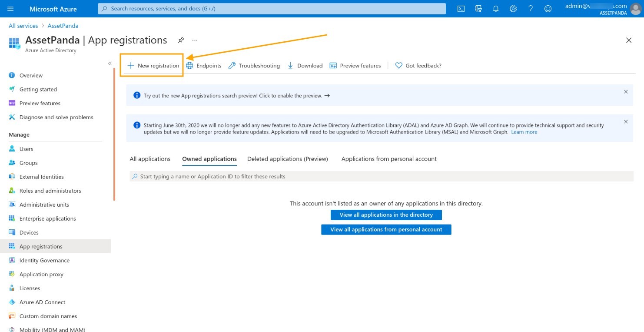Image resolution: width=644 pixels, height=332 pixels.
Task: Open Roles and administrators
Action: tap(50, 191)
